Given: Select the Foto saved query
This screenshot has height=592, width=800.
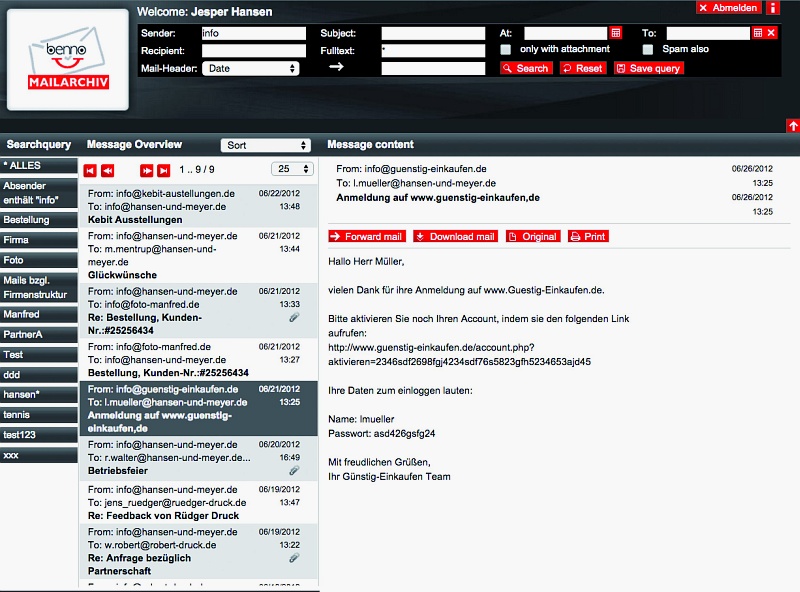Looking at the screenshot, I should click(x=39, y=260).
